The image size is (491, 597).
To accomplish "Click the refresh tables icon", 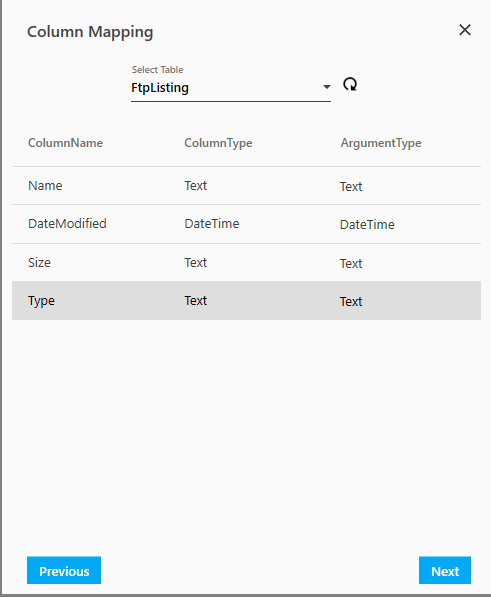I will pyautogui.click(x=350, y=84).
